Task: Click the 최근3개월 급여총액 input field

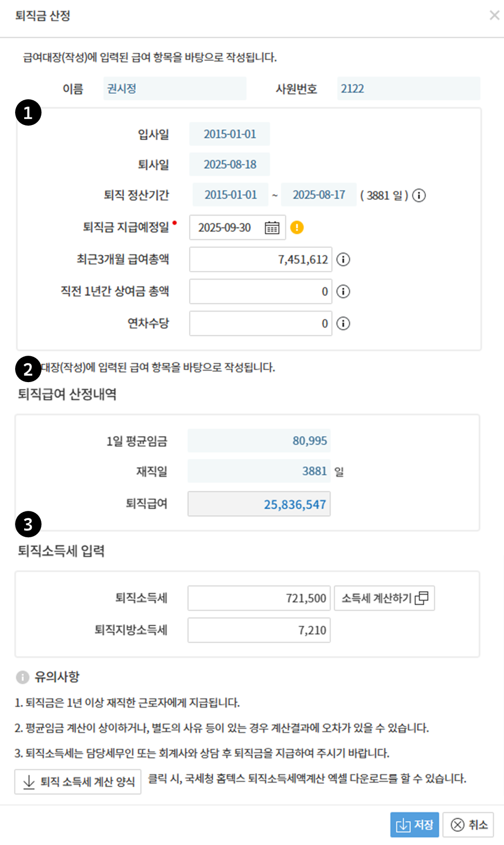Action: pos(261,260)
